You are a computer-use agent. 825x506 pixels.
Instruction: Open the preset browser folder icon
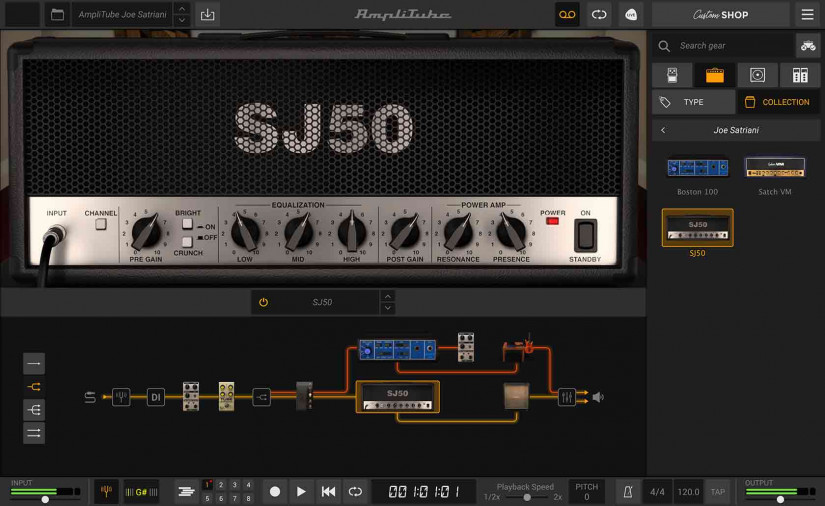[57, 15]
